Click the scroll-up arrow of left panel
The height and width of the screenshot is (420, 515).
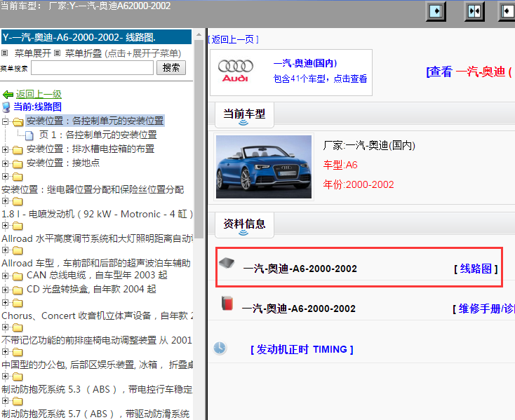[199, 34]
